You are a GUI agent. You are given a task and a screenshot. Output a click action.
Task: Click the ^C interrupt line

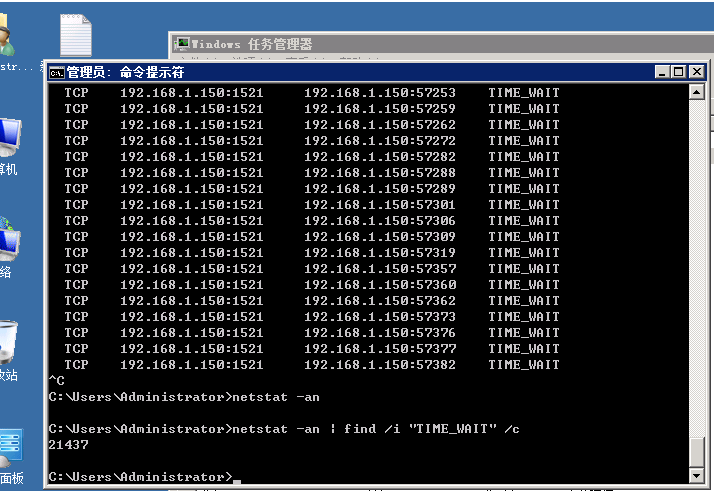pos(56,380)
